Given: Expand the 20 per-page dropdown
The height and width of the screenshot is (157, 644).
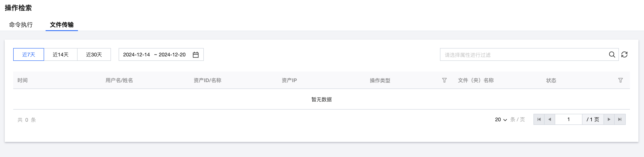Looking at the screenshot, I should tap(501, 120).
